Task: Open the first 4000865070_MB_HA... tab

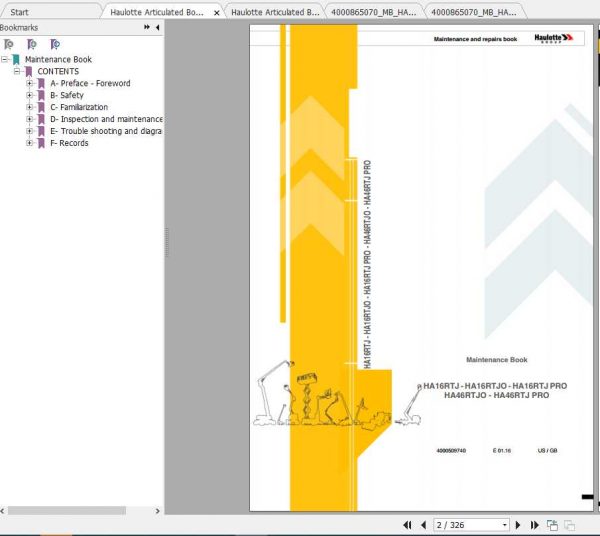Action: pos(373,12)
